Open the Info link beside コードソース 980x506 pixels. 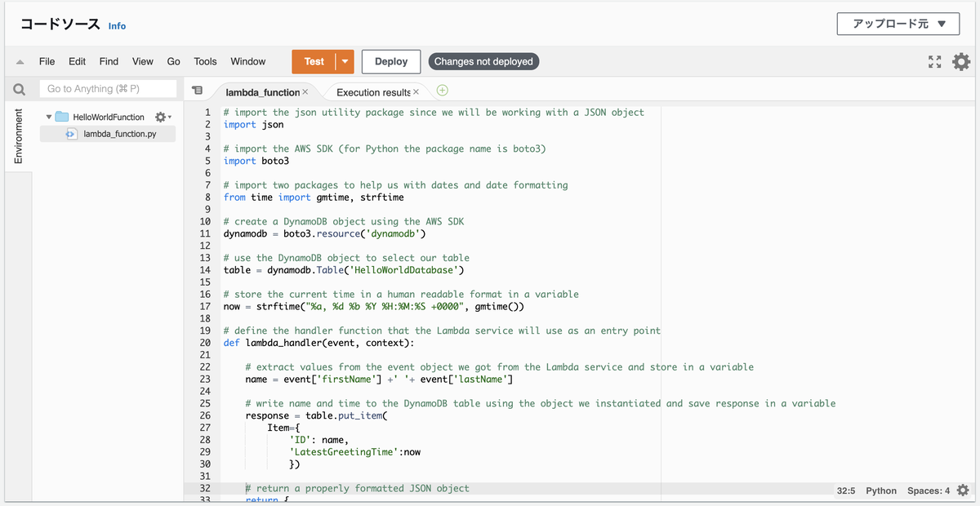pyautogui.click(x=118, y=26)
